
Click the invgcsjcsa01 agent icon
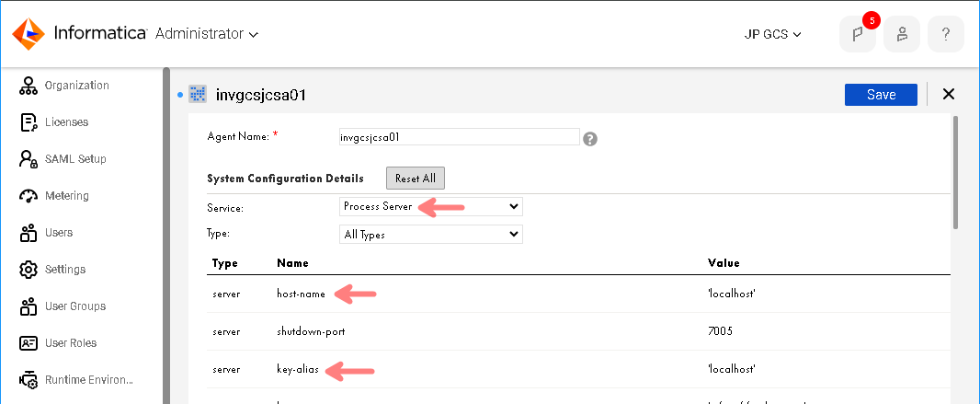coord(199,95)
